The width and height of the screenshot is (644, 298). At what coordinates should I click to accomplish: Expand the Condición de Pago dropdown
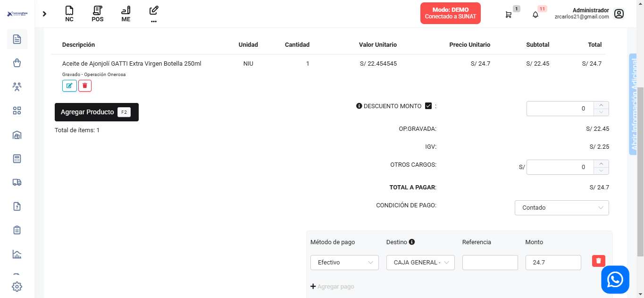(561, 208)
